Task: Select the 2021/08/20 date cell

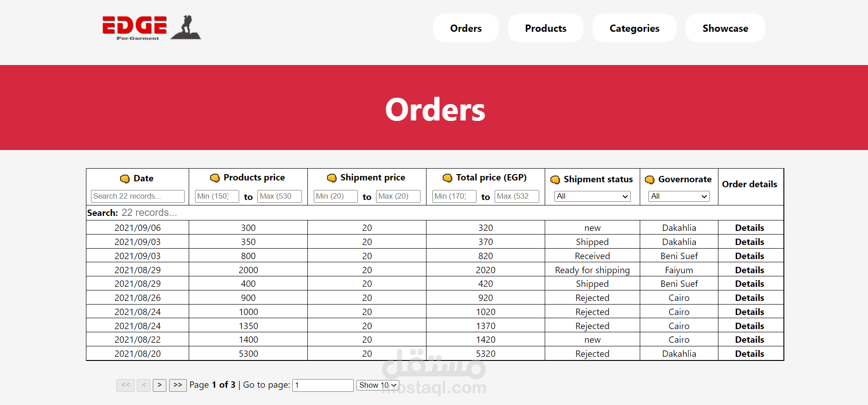Action: pyautogui.click(x=137, y=354)
